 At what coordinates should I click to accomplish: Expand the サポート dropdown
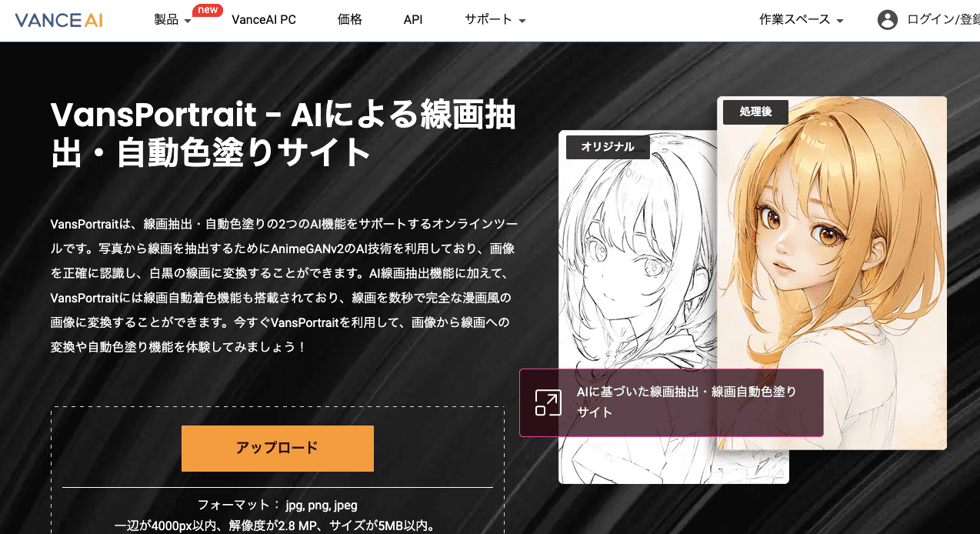point(488,20)
